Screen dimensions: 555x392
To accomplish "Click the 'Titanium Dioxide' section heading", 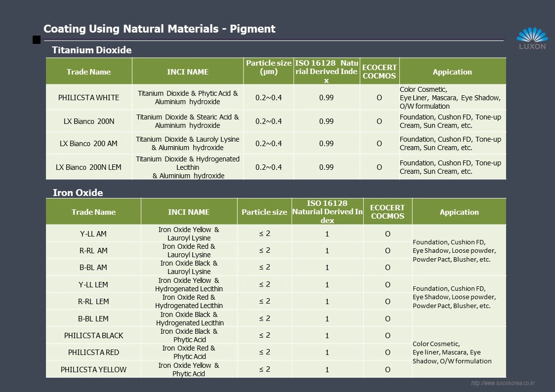I will [92, 50].
